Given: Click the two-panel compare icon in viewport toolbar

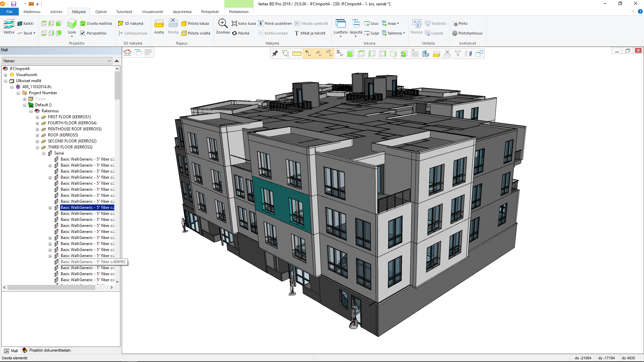Looking at the screenshot, I should 469,54.
